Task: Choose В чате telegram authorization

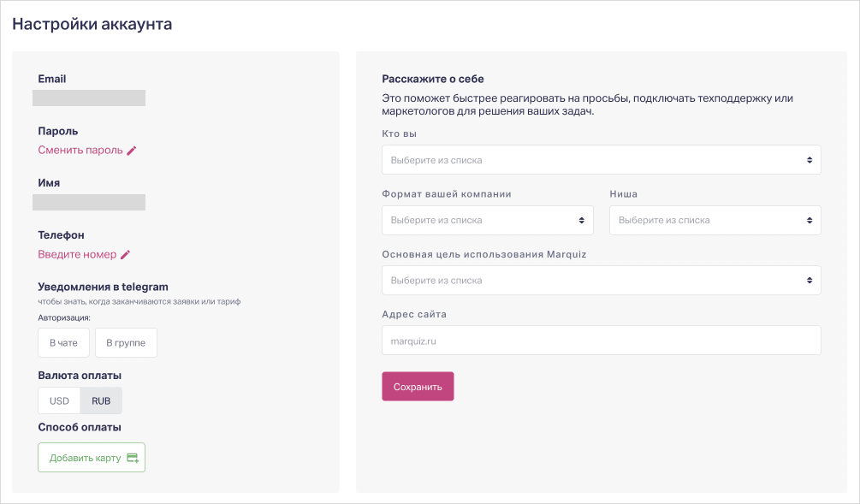Action: [x=63, y=343]
